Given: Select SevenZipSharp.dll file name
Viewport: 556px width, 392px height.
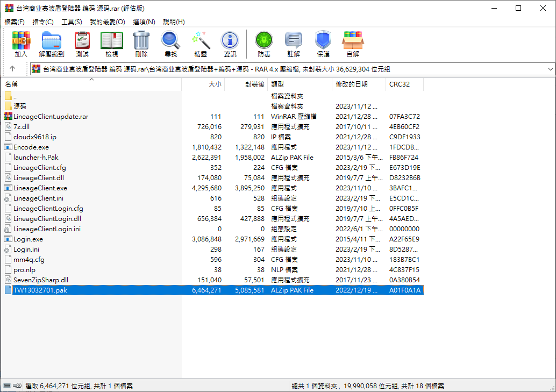Looking at the screenshot, I should tap(41, 280).
